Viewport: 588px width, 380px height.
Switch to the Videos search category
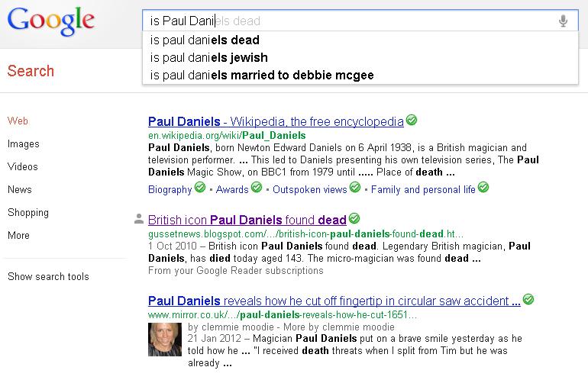pos(22,167)
